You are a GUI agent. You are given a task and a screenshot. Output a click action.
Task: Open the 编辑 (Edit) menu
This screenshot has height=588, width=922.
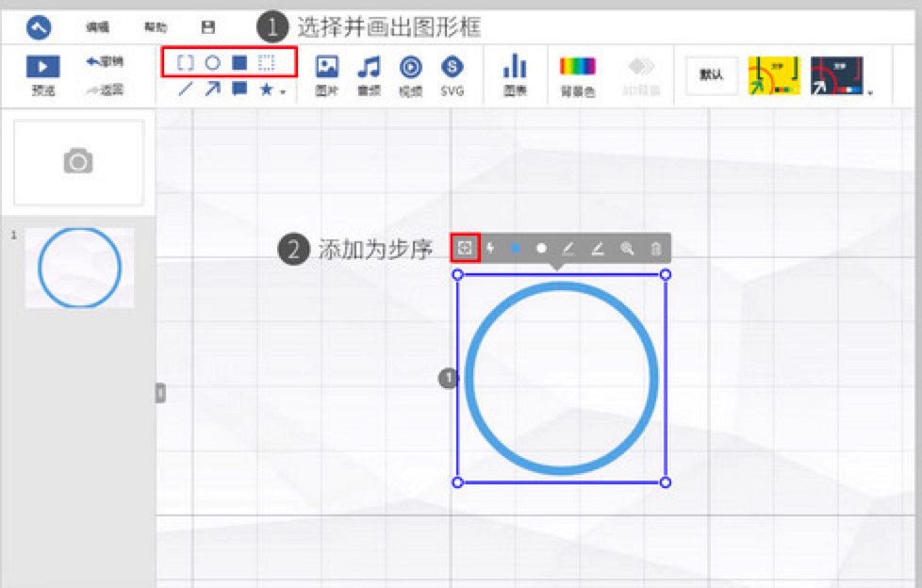pyautogui.click(x=97, y=27)
